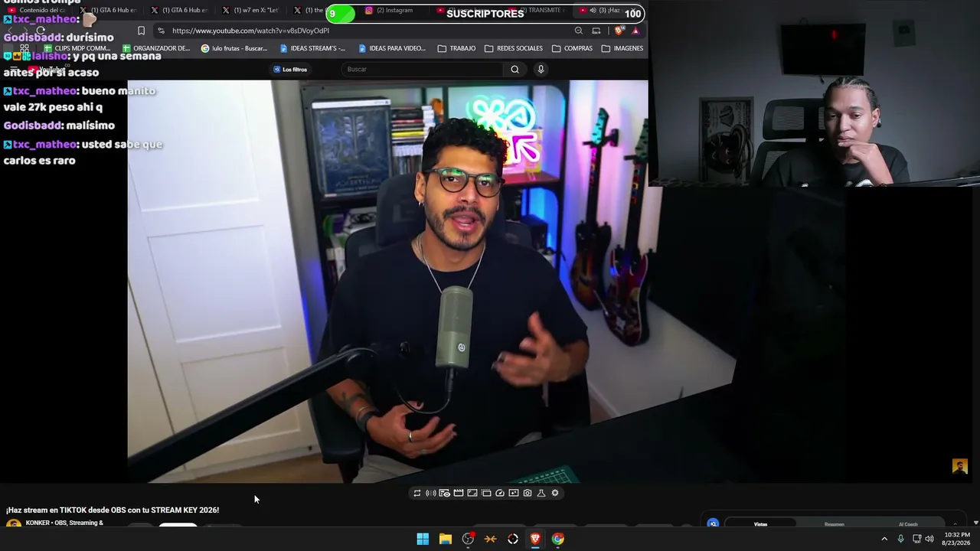Click the orange arrows app in the taskbar
Image resolution: width=980 pixels, height=551 pixels.
tap(491, 540)
